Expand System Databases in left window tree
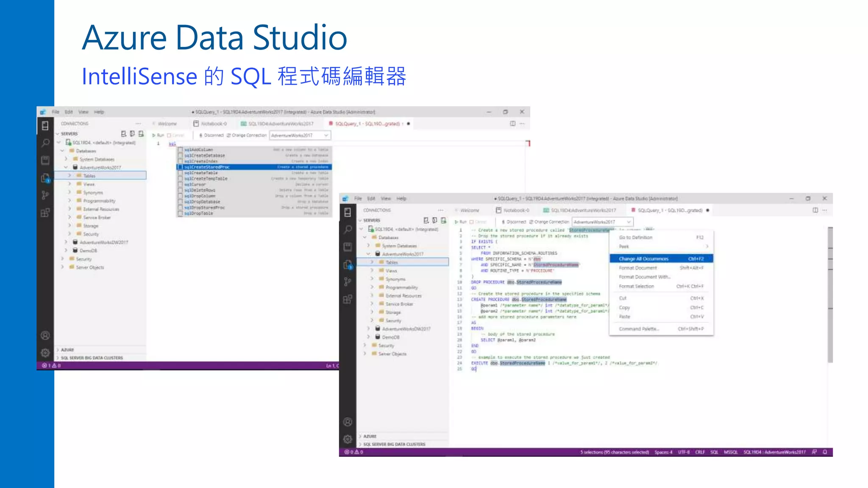This screenshot has height=488, width=868. click(66, 159)
